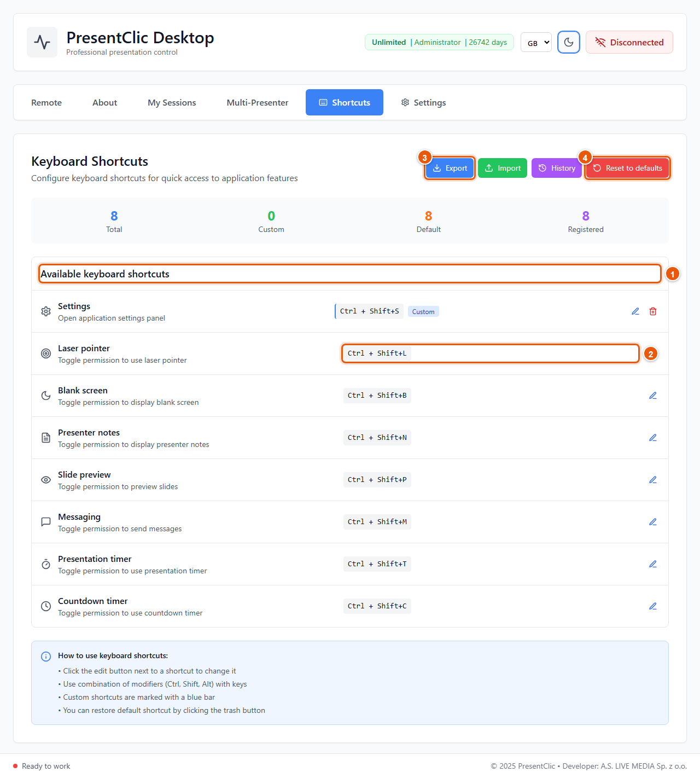Click the Blank screen moon icon
700x778 pixels.
(x=46, y=396)
